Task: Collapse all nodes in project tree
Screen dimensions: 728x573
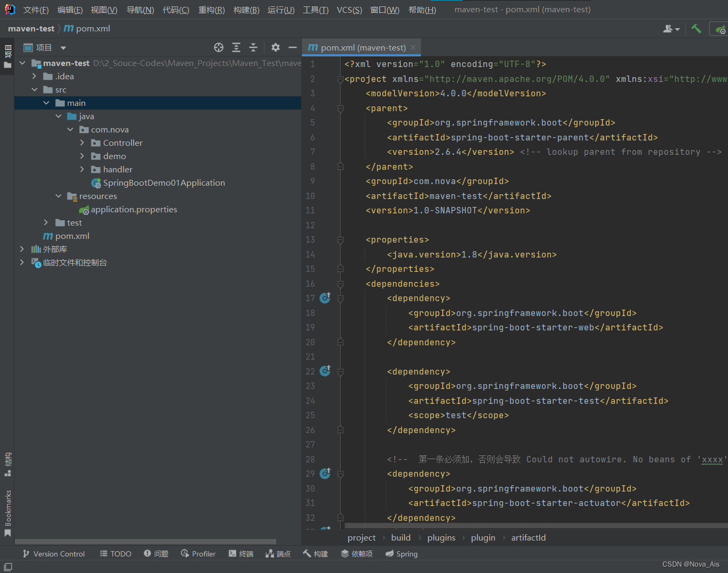Action: point(253,48)
